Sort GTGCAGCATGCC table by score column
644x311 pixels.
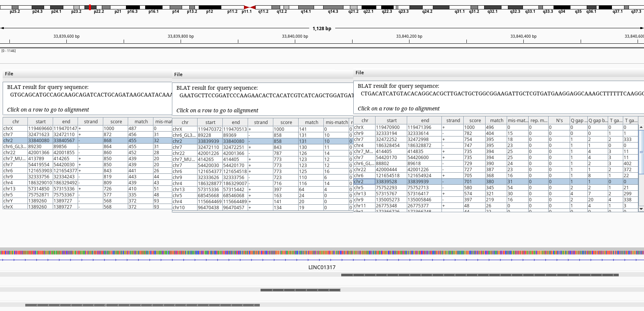point(116,121)
